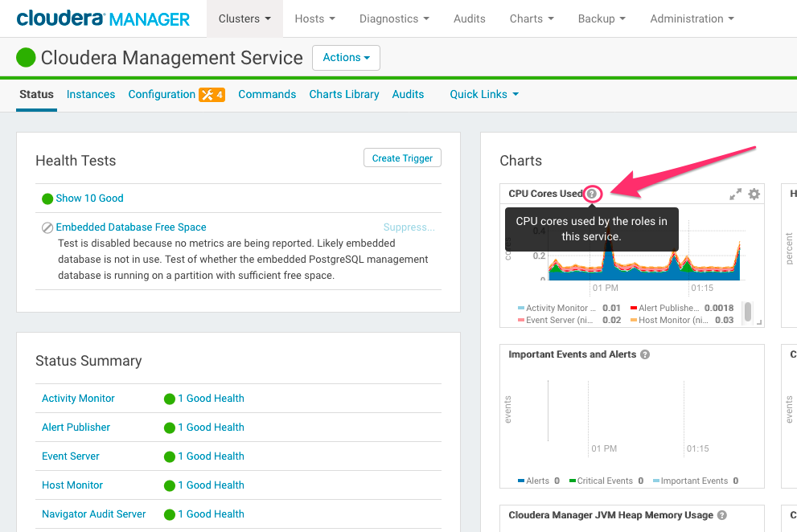Click Cloudera Manager JVM Heap Memory Usage title

(x=611, y=515)
